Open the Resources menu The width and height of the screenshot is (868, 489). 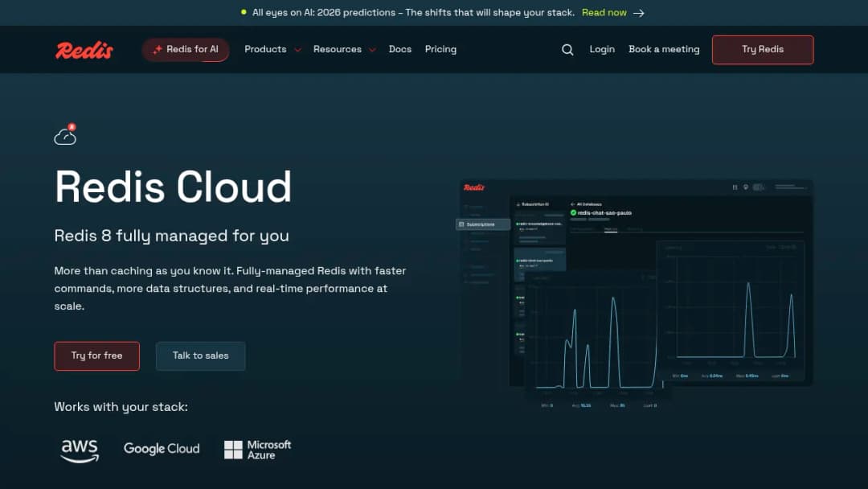tap(337, 49)
